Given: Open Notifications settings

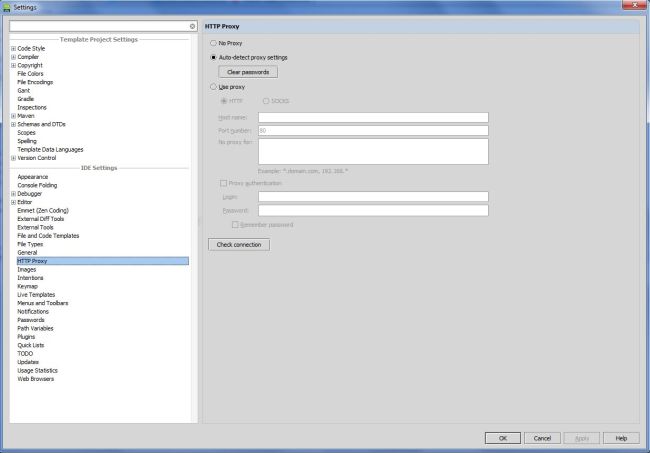Looking at the screenshot, I should tap(33, 311).
